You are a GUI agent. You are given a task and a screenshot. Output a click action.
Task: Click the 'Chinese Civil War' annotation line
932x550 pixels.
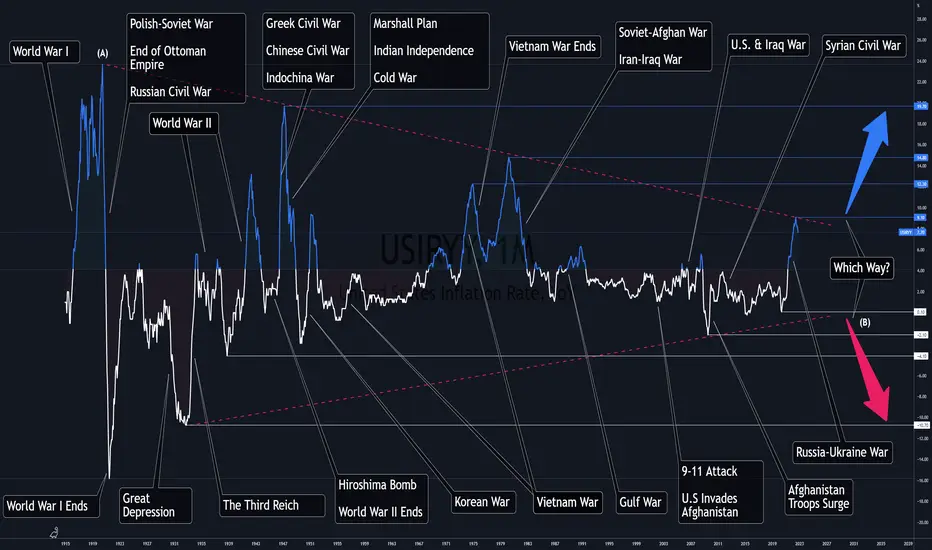[x=307, y=51]
